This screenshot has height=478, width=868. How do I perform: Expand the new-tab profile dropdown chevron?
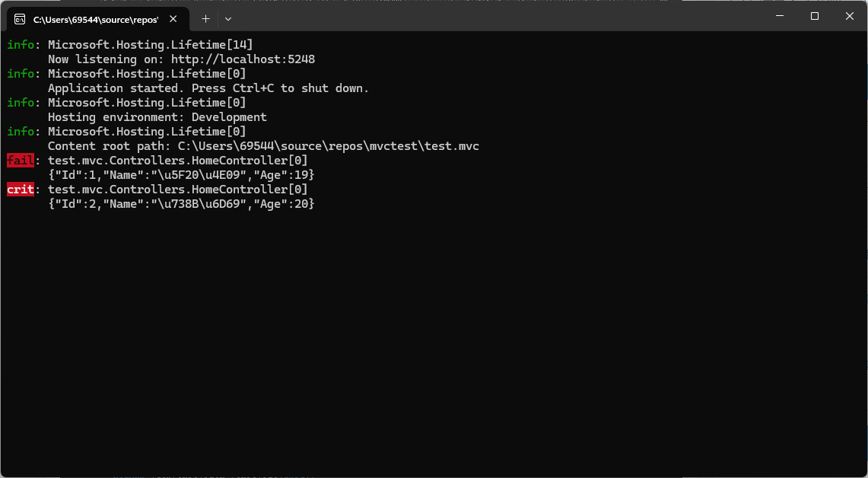coord(228,18)
